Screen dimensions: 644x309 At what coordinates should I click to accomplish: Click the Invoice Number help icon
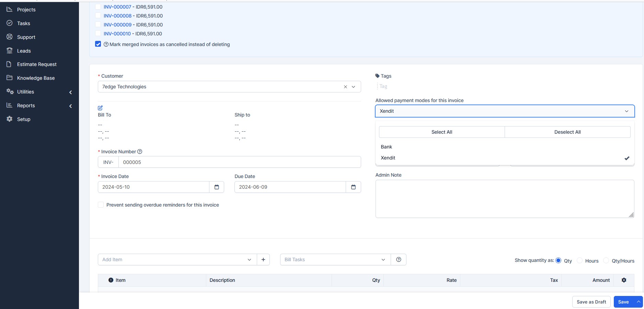pyautogui.click(x=140, y=152)
